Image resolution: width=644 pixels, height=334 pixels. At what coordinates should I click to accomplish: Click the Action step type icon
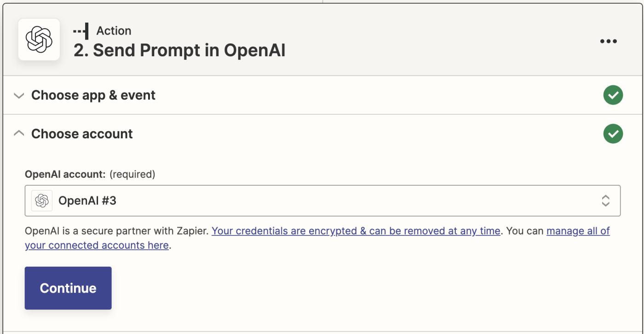pyautogui.click(x=81, y=31)
